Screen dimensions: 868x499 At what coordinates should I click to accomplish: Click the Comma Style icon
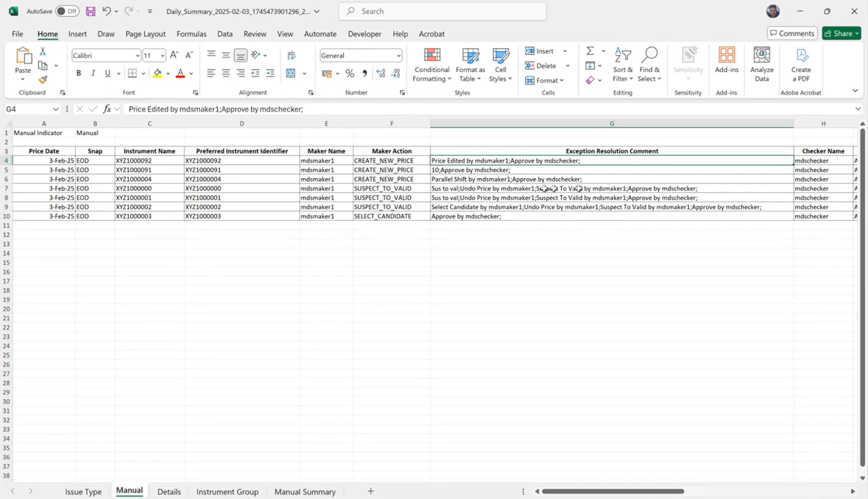click(x=365, y=73)
